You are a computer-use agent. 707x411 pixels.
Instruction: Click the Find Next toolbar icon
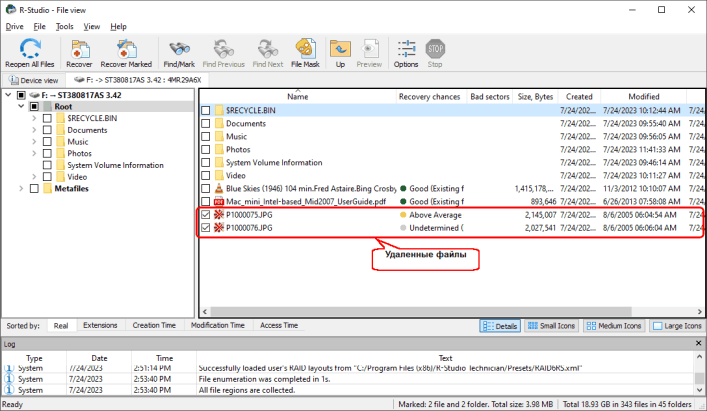268,49
